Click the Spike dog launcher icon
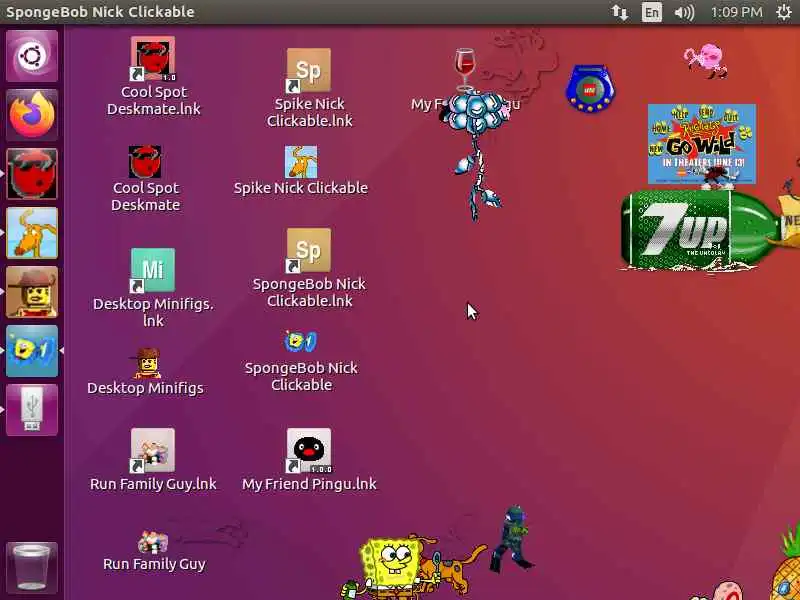This screenshot has width=800, height=600. [x=32, y=233]
